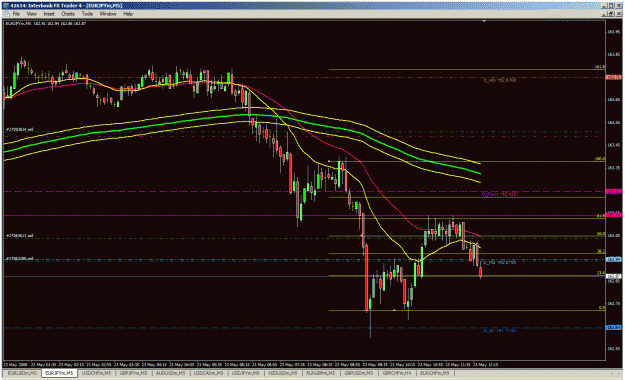Click the chart shift triangle marker at top
625x380 pixels.
tap(484, 21)
